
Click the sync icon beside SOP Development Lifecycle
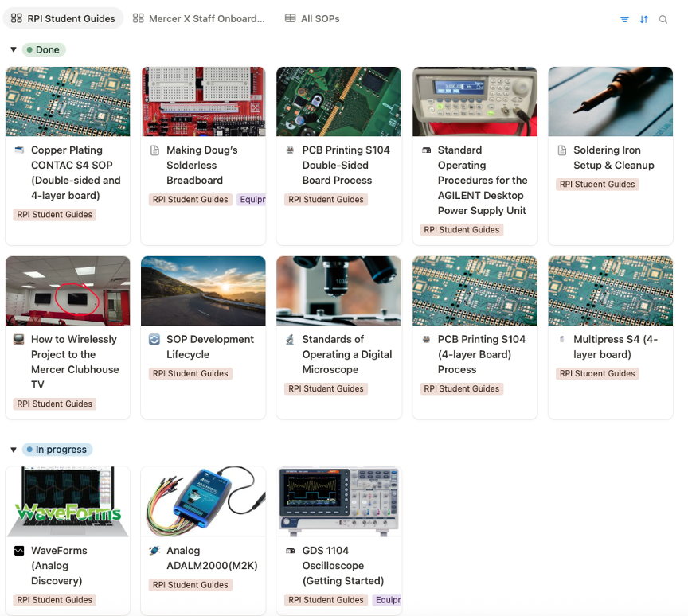(154, 340)
